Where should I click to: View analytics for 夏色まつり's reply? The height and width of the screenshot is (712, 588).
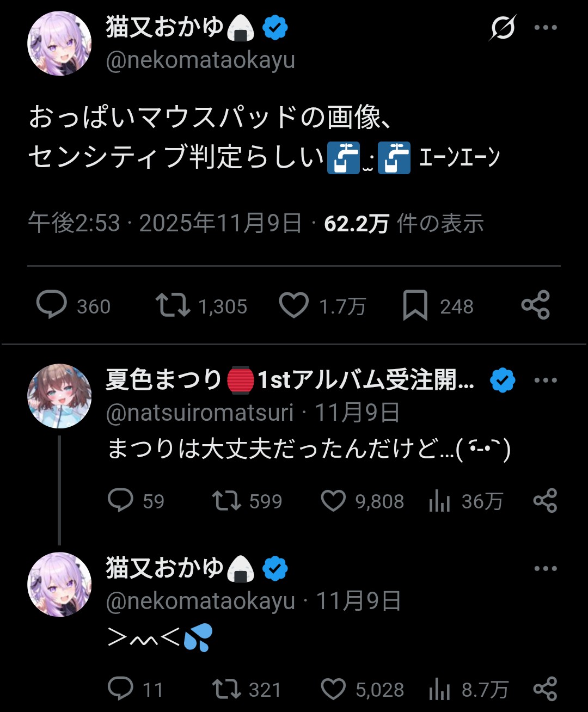pos(439,501)
